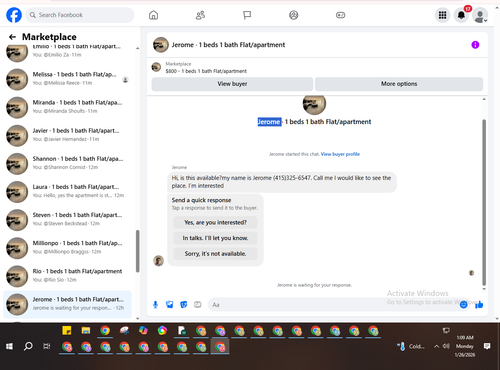The width and height of the screenshot is (500, 370).
Task: Open the Javier conversation
Action: [x=68, y=135]
